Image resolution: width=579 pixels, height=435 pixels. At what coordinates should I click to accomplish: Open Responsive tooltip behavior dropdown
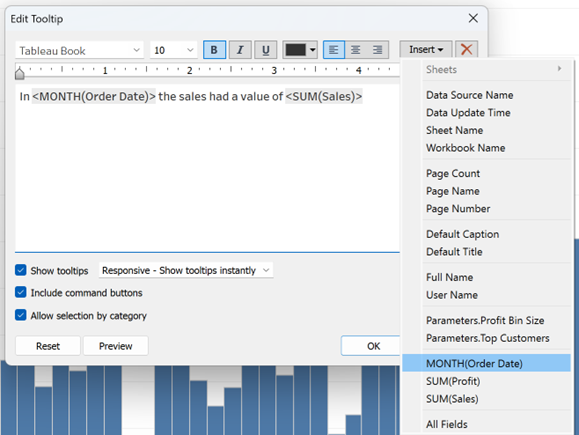point(186,270)
